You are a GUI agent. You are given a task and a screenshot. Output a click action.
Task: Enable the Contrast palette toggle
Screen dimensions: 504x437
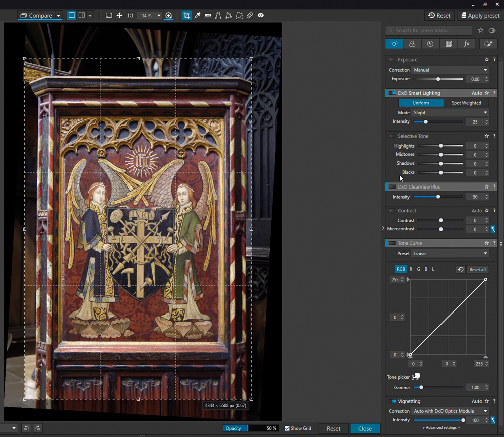392,211
